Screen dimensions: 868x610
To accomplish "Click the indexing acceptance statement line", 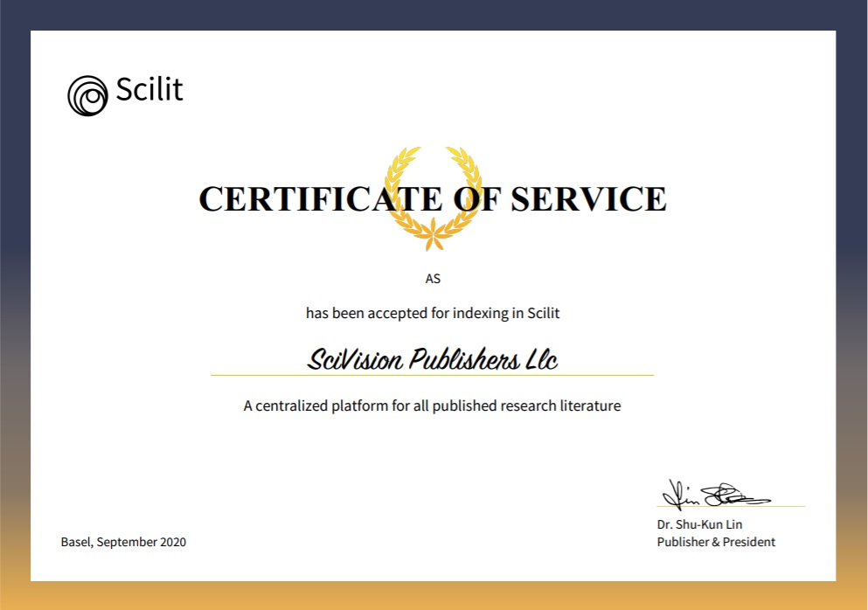I will 432,313.
